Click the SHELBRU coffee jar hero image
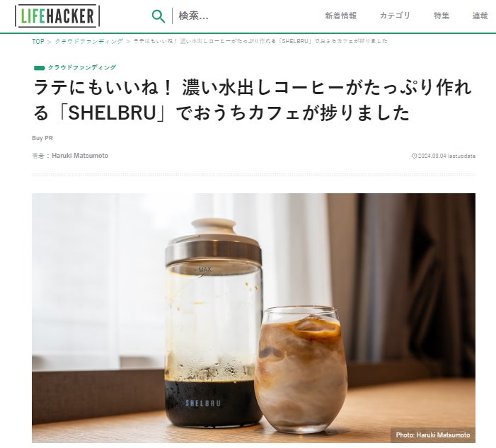 click(x=253, y=318)
